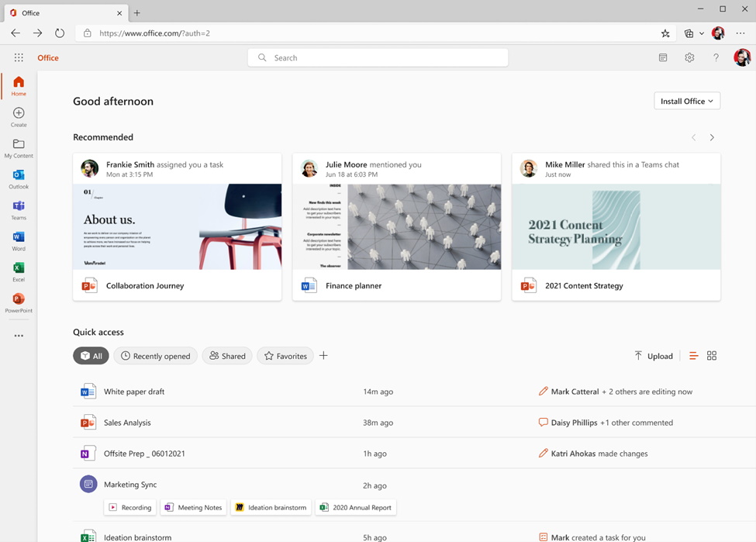Screen dimensions: 756x542
Task: Select the Office browser tab
Action: pyautogui.click(x=62, y=12)
